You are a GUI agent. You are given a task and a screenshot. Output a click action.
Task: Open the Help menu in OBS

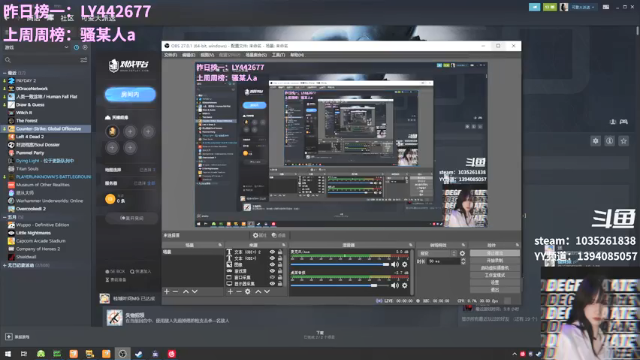(x=297, y=55)
